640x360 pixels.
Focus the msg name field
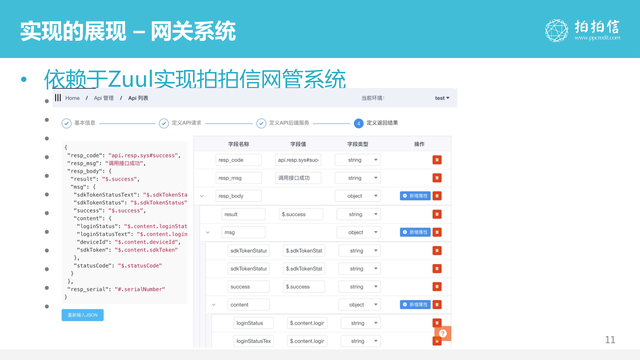(243, 232)
